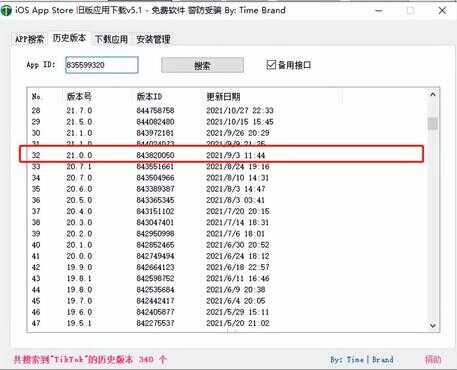
Task: Select row 47 with version 19.5.1
Action: [222, 323]
